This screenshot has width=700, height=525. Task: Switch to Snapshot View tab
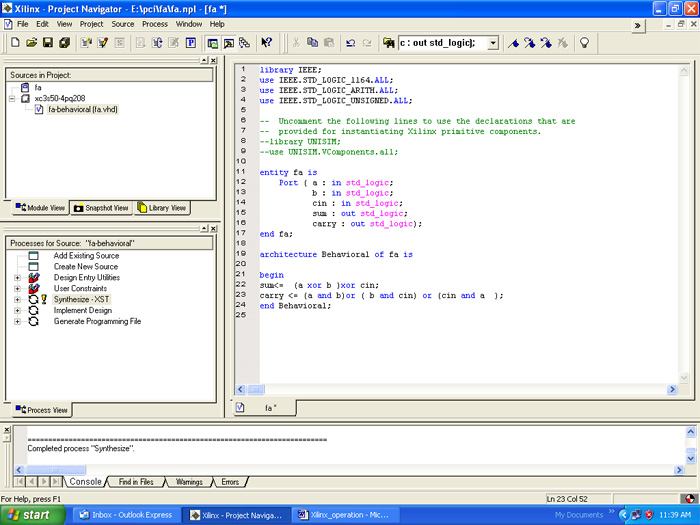click(x=101, y=208)
